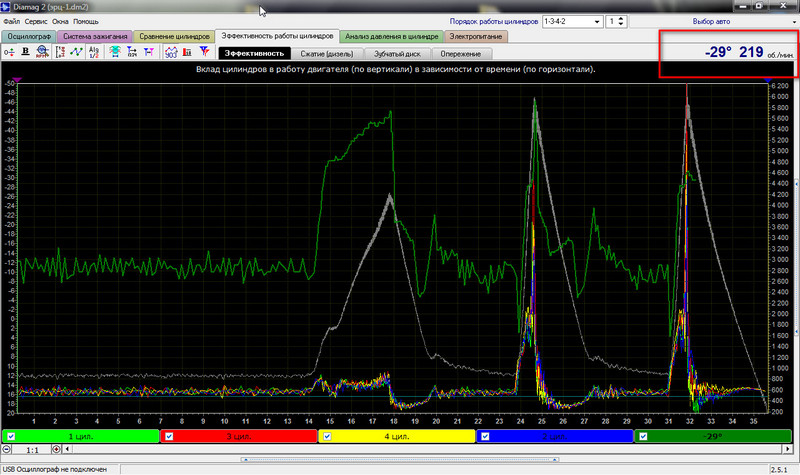Select the Зубчатый диск sub-tab

click(x=397, y=54)
